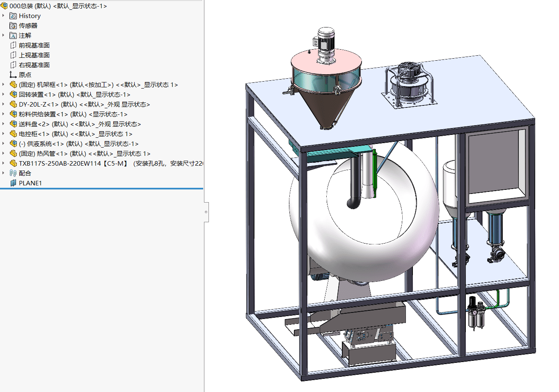Click the 回转装置 assembly icon

(13, 95)
